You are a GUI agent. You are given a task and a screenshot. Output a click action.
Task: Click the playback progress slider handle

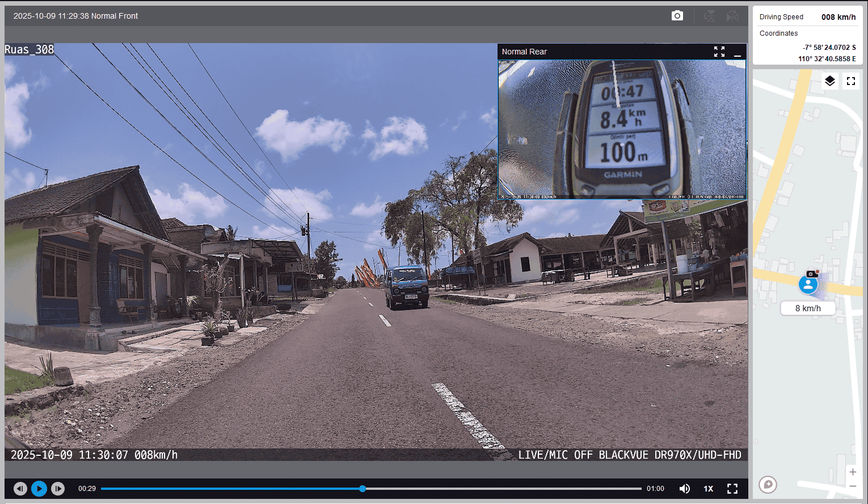tap(363, 489)
